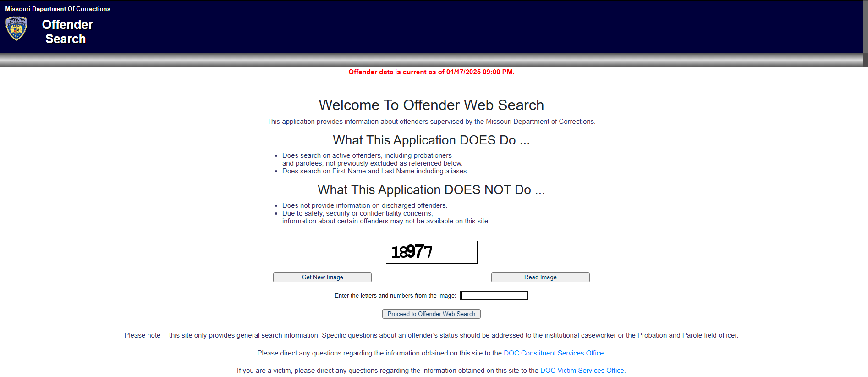
Task: Click Proceed to Offender Web Search
Action: point(431,314)
